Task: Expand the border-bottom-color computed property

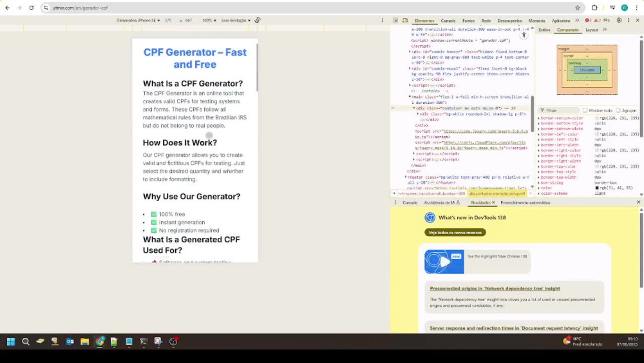Action: (x=539, y=118)
